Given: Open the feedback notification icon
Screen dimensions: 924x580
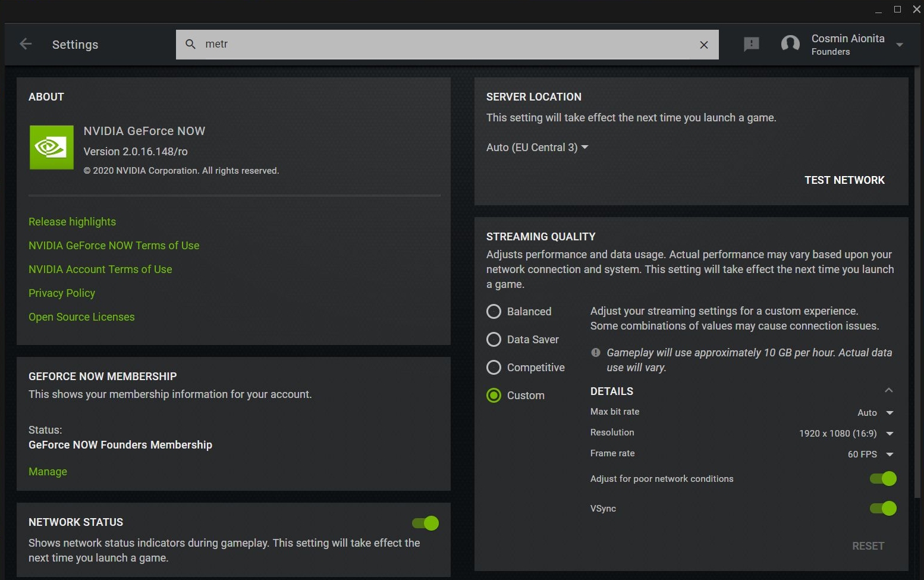Looking at the screenshot, I should [x=752, y=44].
